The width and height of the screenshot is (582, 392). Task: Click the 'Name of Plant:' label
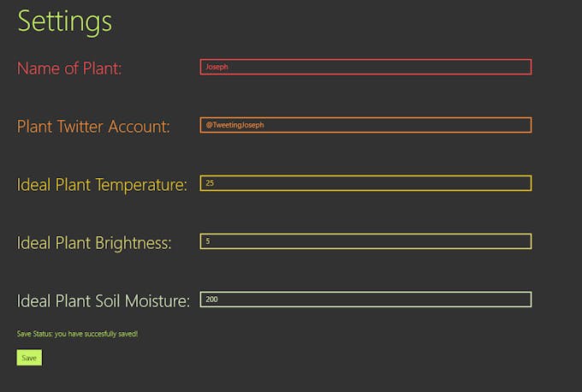coord(69,68)
